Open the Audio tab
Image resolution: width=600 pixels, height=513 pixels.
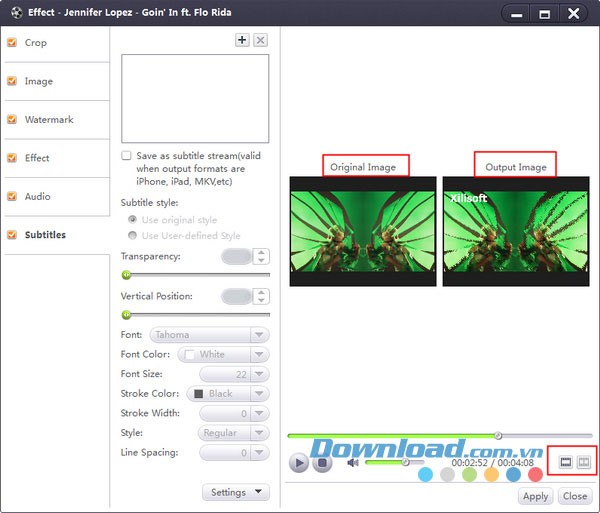point(57,197)
